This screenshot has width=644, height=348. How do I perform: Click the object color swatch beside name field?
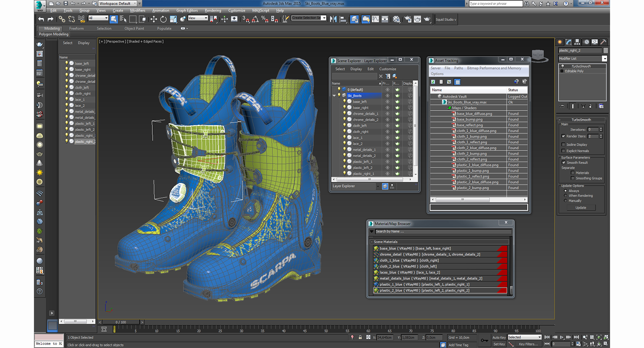[606, 50]
